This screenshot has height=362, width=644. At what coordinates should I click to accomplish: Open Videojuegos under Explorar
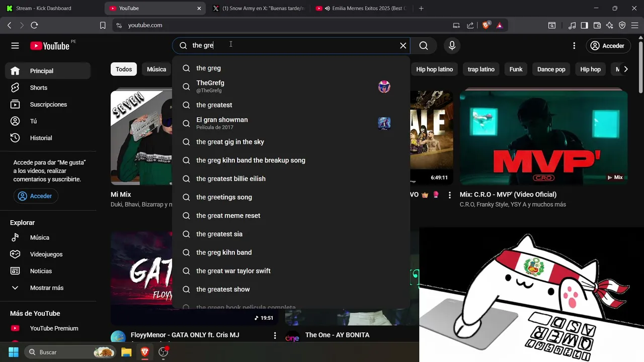click(x=48, y=254)
